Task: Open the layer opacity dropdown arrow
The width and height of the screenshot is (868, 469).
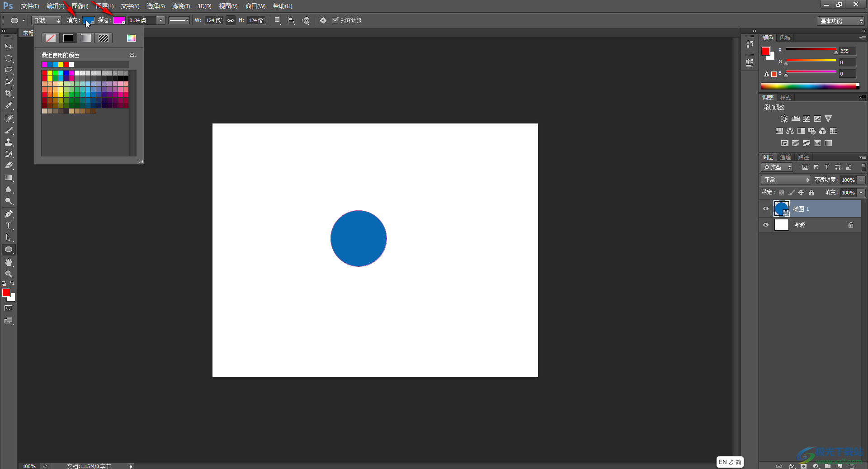Action: pyautogui.click(x=861, y=180)
